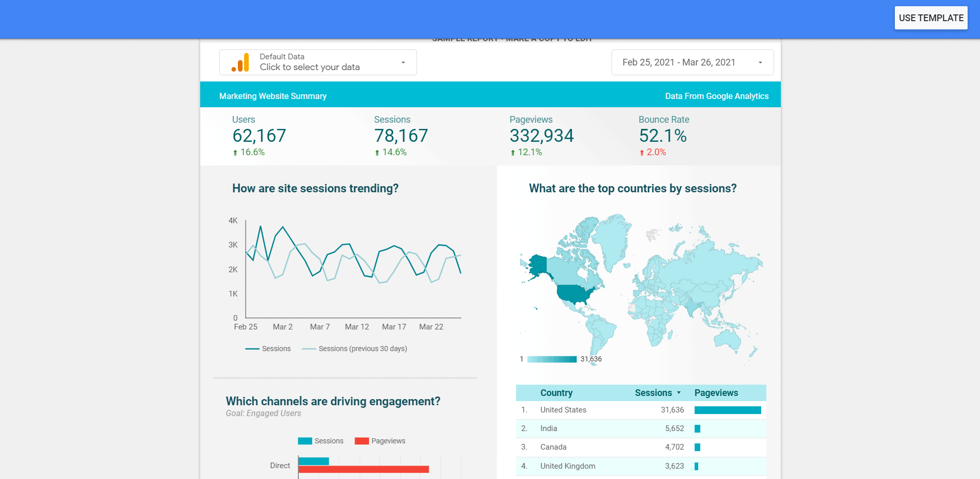Toggle Sessions (previous 30 days) legend entry
The image size is (980, 479).
point(355,349)
